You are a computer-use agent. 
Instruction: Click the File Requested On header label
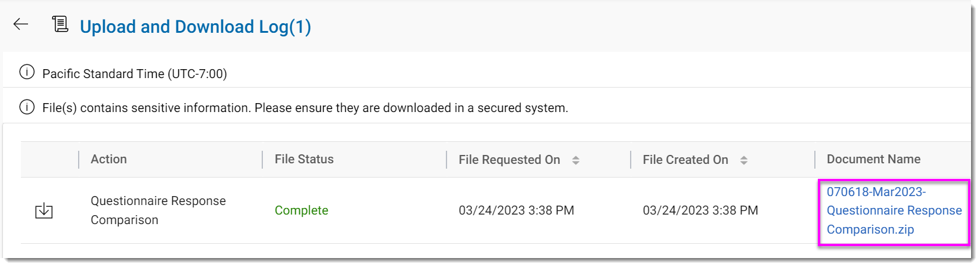point(509,160)
